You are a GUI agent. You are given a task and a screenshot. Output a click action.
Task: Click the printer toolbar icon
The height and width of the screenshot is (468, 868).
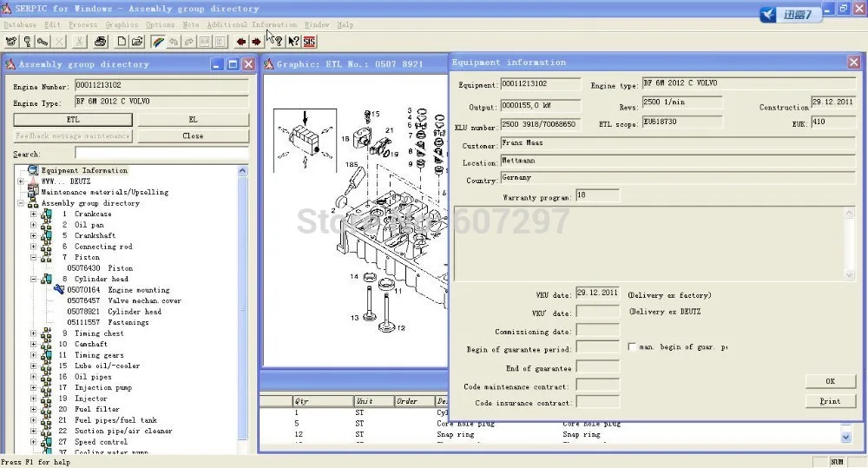100,42
